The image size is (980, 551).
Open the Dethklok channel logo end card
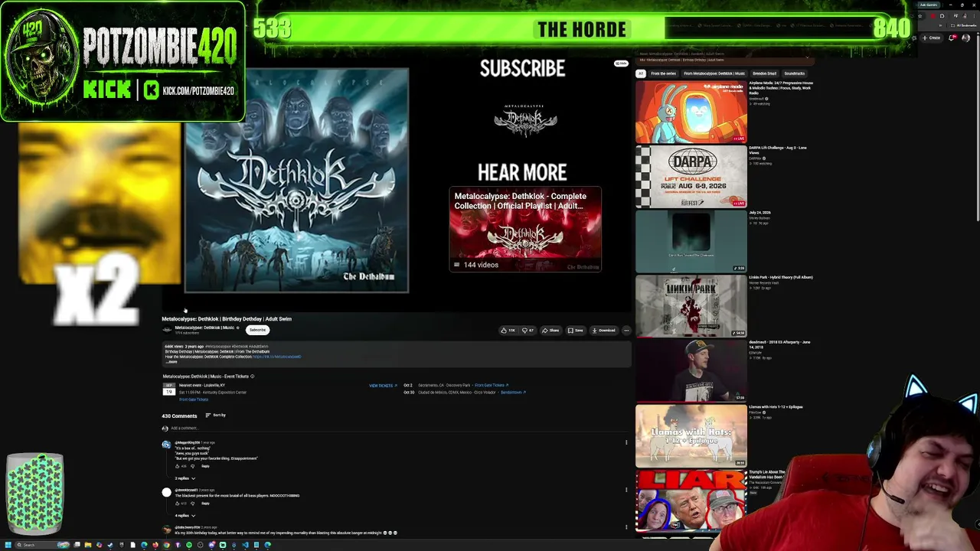point(525,119)
